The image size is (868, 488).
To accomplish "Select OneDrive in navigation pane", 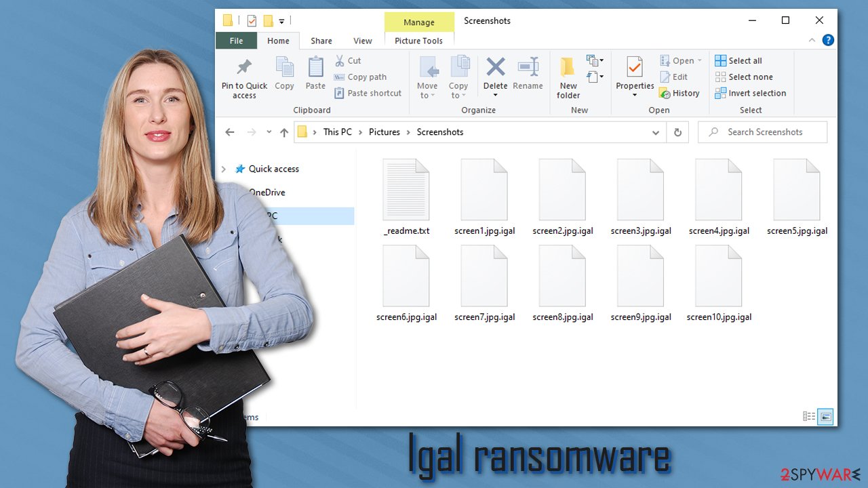I will (x=267, y=192).
